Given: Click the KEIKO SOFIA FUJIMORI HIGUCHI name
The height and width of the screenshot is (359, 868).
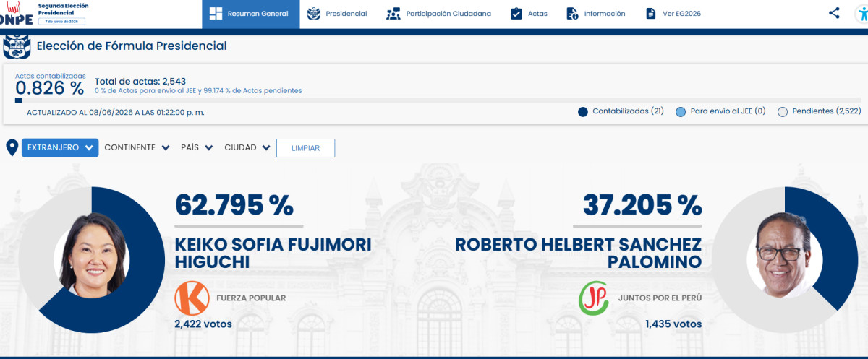Looking at the screenshot, I should [x=273, y=253].
